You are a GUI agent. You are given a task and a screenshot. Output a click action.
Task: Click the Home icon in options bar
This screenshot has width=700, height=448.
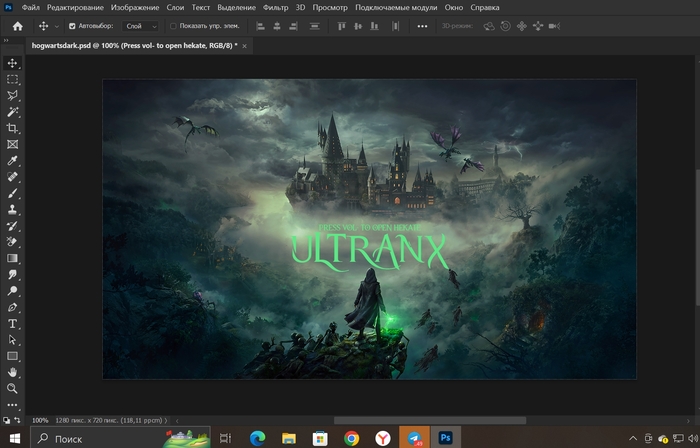[16, 26]
